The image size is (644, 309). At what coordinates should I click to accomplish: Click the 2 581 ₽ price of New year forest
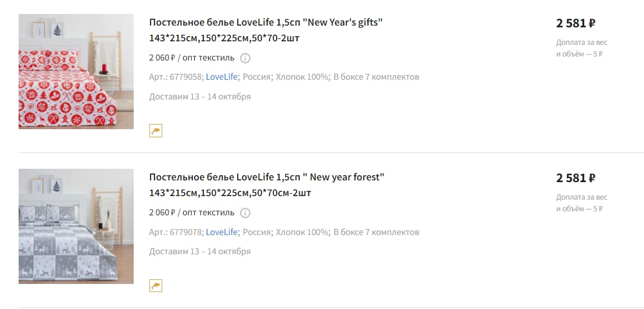[575, 178]
